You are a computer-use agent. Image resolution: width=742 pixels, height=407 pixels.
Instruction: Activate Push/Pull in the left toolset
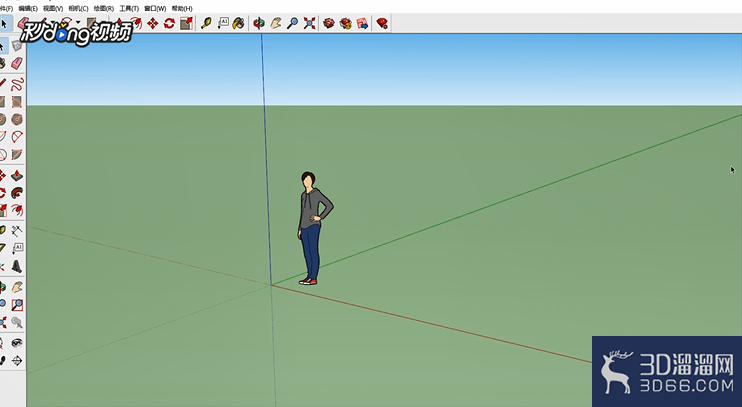17,176
